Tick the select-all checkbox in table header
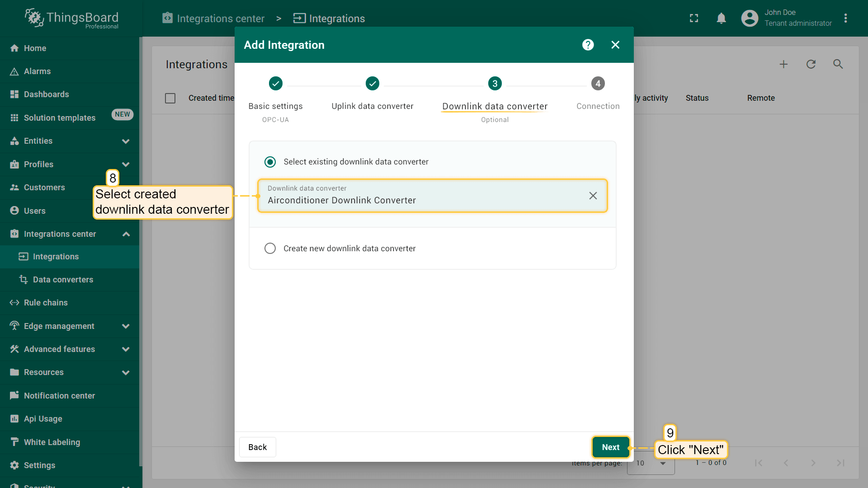Screen dimensions: 868x488 click(170, 98)
